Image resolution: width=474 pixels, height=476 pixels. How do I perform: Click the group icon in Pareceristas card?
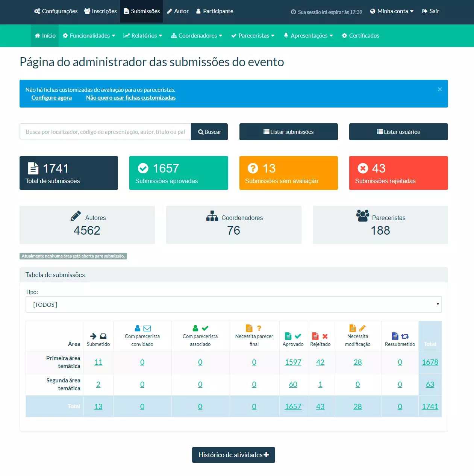(363, 216)
